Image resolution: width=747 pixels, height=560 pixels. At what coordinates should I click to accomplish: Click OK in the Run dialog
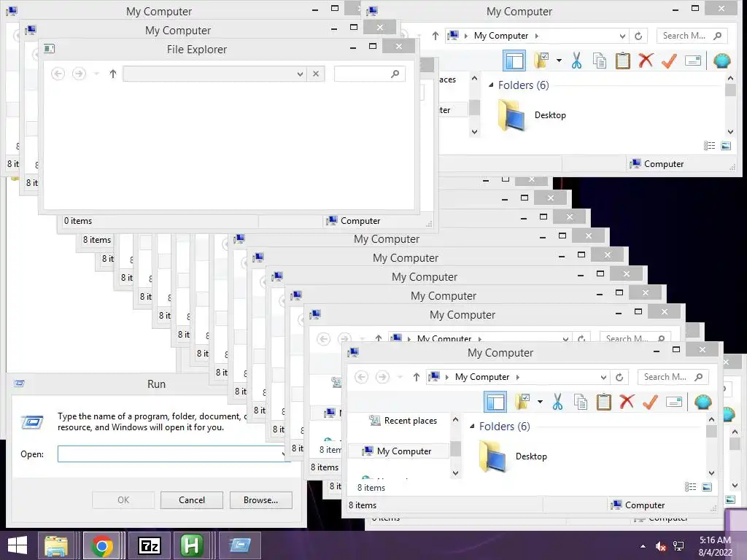coord(123,500)
